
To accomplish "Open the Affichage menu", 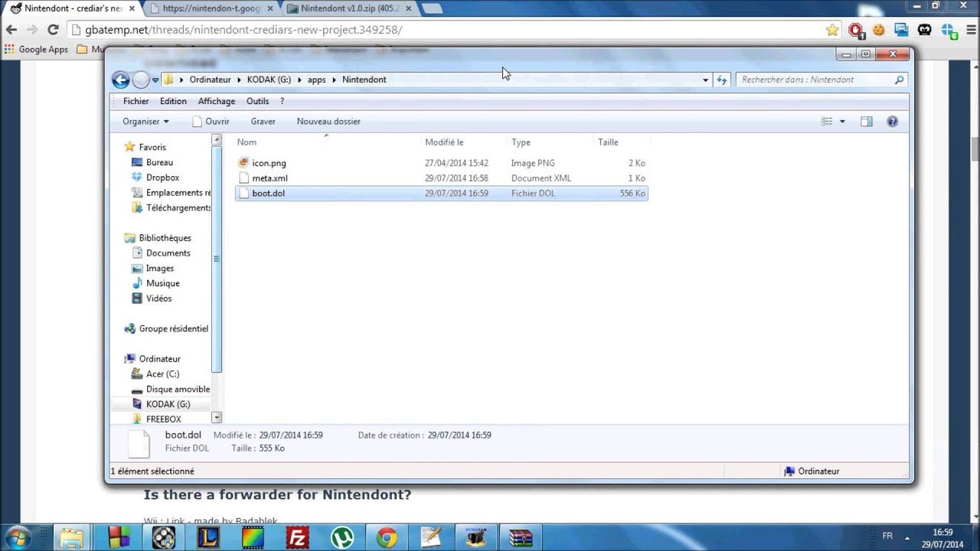I will coord(217,101).
